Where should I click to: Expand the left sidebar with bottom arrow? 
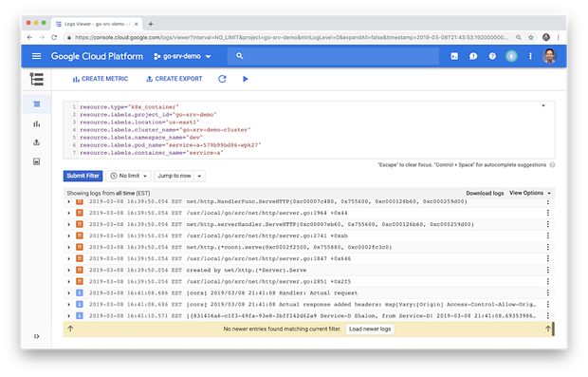(x=36, y=336)
